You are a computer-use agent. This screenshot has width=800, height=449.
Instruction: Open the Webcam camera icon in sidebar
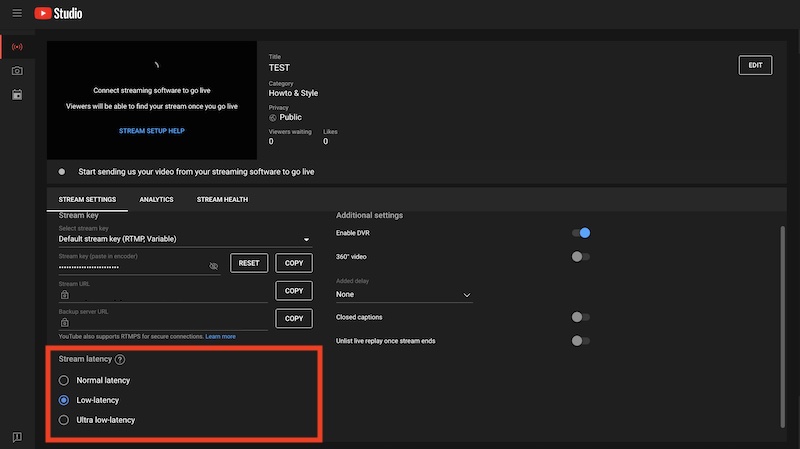pyautogui.click(x=17, y=71)
